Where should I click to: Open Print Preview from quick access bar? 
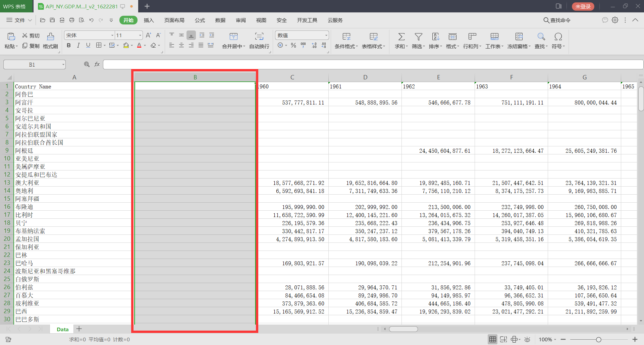tap(82, 20)
